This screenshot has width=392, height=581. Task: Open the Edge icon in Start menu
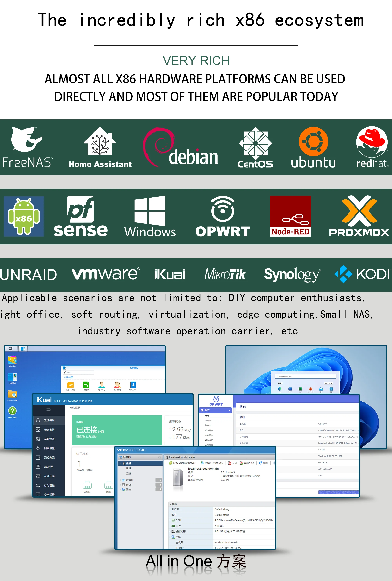point(280,389)
